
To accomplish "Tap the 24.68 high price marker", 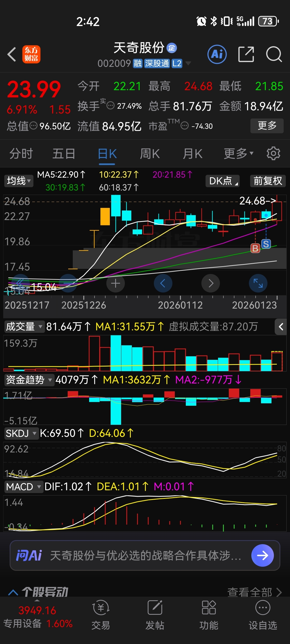I will pyautogui.click(x=258, y=201).
